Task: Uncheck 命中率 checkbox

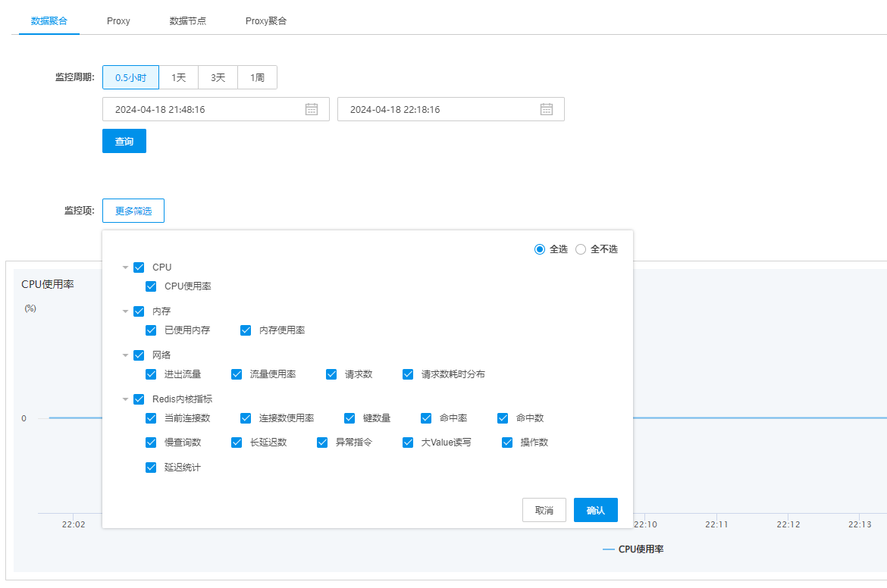Action: point(426,418)
